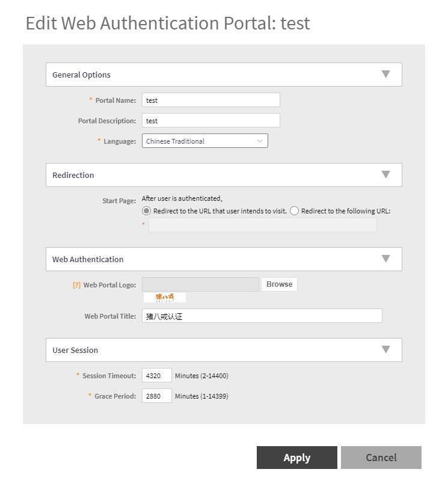Click the [?] help icon for Web Portal Logo
Viewport: 448px width, 487px height.
coord(76,285)
